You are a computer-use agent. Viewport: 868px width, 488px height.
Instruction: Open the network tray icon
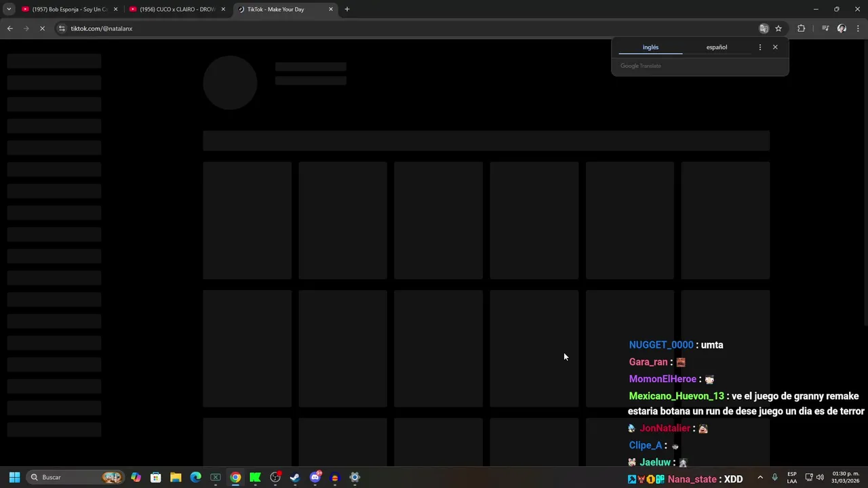[x=809, y=477]
